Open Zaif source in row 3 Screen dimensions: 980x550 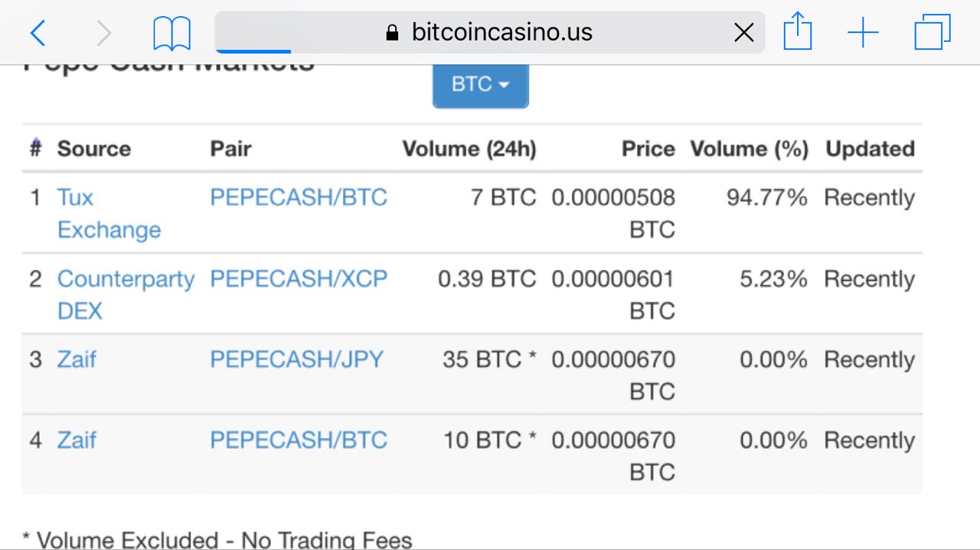(x=77, y=359)
